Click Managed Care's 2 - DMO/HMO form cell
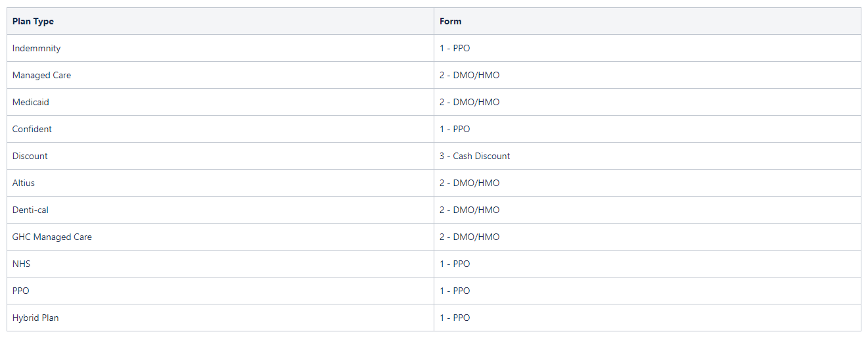 (647, 75)
